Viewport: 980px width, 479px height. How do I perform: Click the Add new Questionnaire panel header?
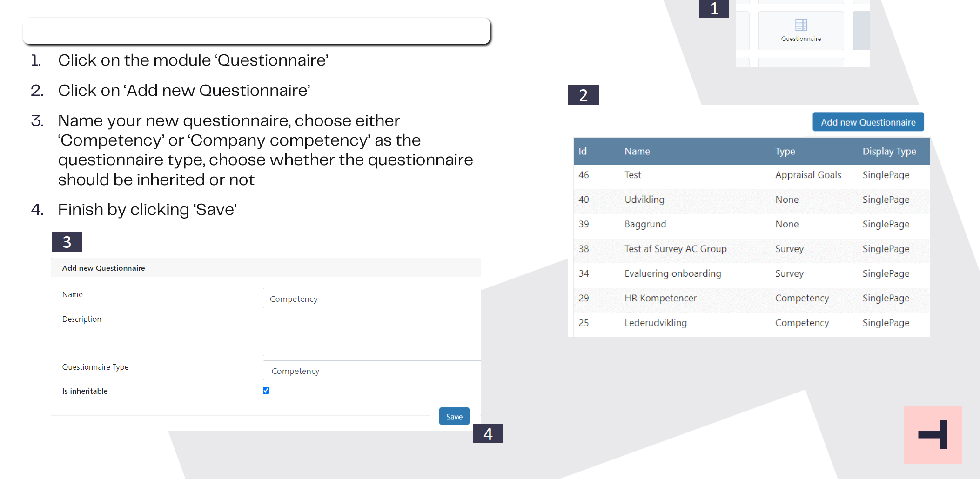(266, 268)
